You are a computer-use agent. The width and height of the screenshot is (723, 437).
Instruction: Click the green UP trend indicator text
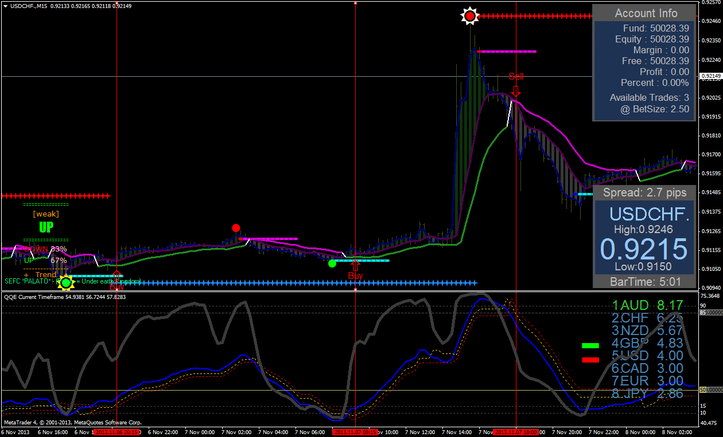46,227
